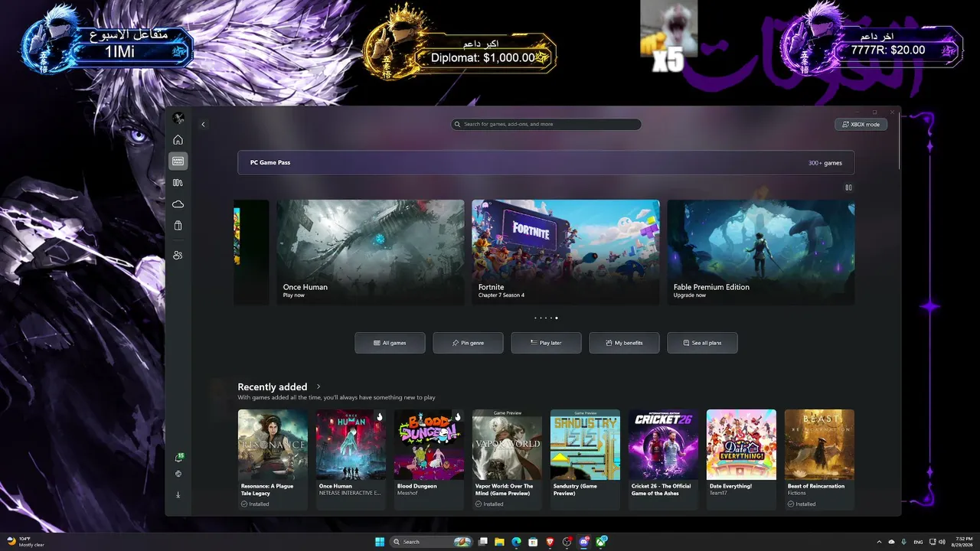
Task: Open the Once Human game card
Action: (351, 459)
